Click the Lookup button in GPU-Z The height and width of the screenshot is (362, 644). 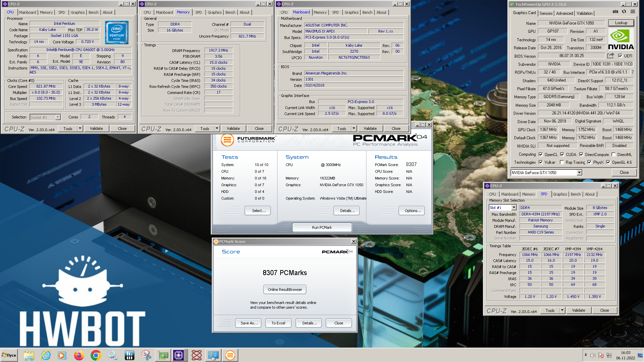pos(621,23)
